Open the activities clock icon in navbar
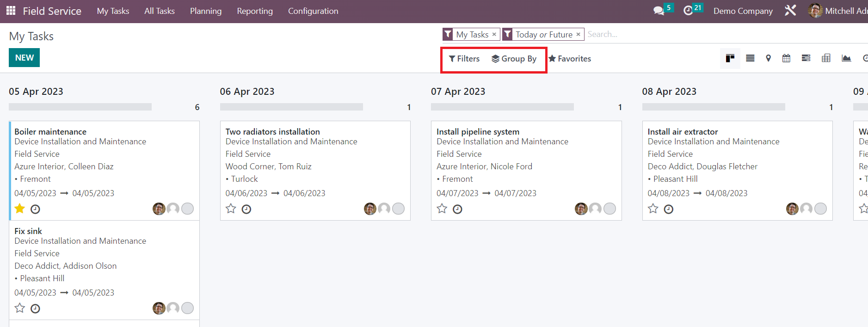The image size is (868, 327). (688, 11)
